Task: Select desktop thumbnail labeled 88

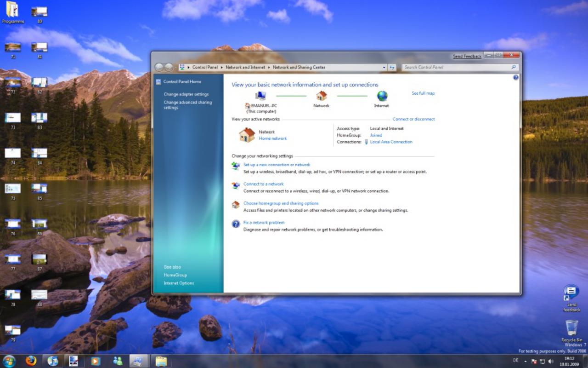Action: click(x=40, y=298)
